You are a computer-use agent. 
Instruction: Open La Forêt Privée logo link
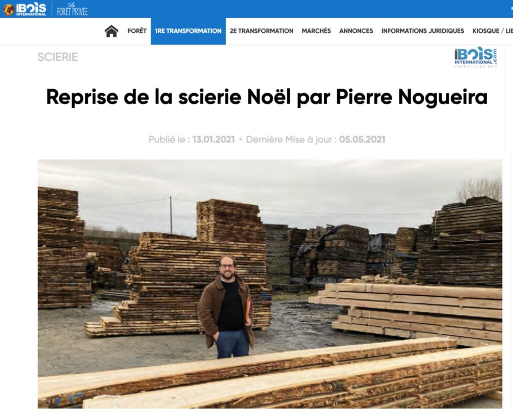click(72, 9)
